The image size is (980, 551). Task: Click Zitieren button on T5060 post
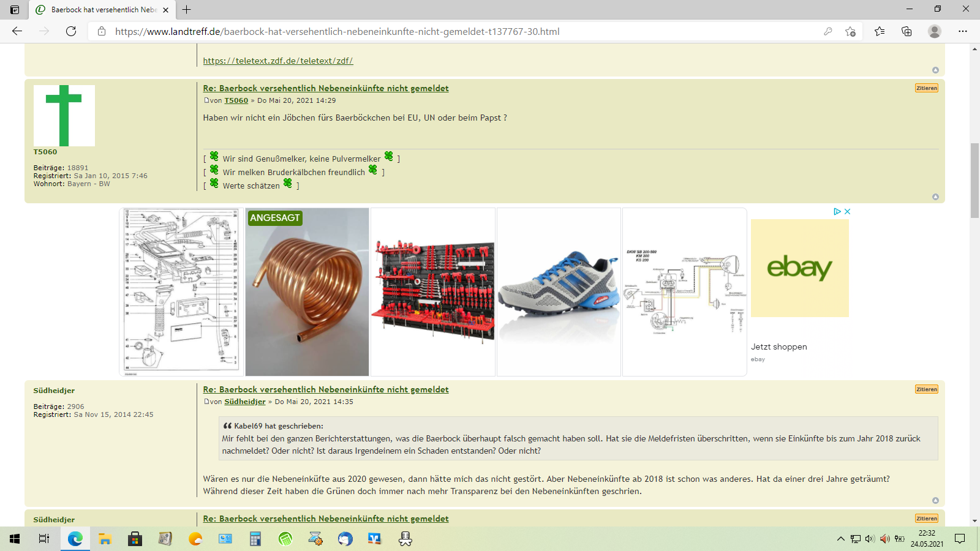926,88
